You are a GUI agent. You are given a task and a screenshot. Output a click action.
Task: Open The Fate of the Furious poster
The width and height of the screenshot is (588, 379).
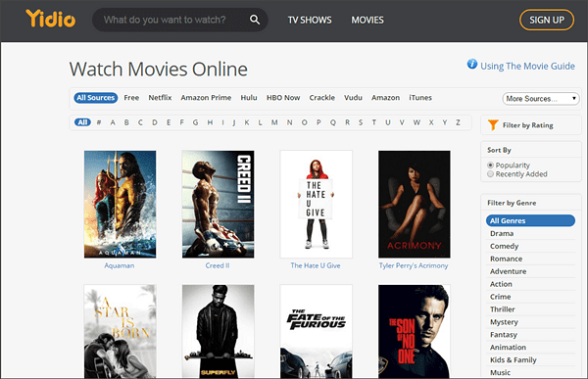pos(317,331)
